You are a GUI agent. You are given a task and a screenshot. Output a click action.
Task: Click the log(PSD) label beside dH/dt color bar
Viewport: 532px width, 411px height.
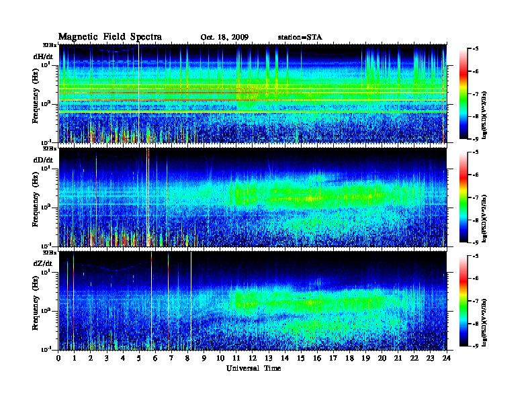click(484, 115)
